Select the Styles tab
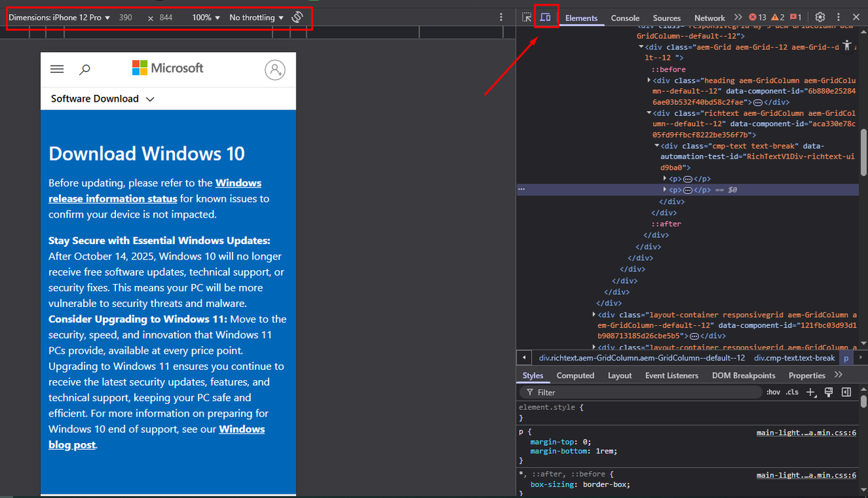 [x=533, y=375]
